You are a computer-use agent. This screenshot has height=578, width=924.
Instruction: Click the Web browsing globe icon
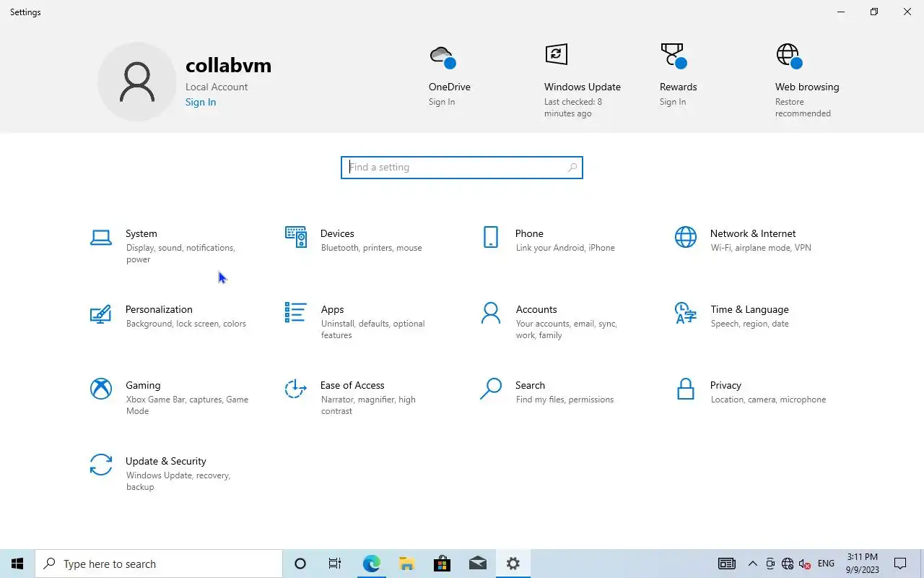788,56
